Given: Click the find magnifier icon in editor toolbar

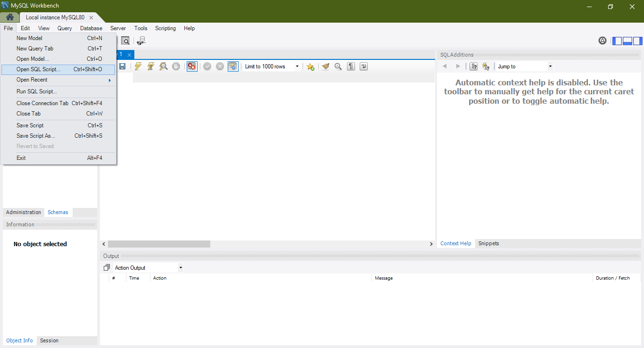Looking at the screenshot, I should click(338, 66).
